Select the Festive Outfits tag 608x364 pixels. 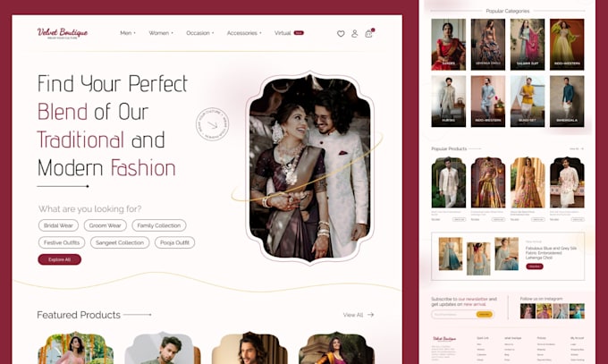[62, 242]
